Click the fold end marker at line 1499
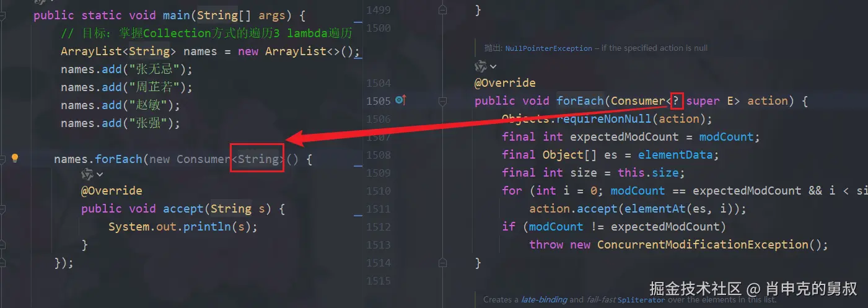Image resolution: width=868 pixels, height=308 pixels. click(442, 10)
